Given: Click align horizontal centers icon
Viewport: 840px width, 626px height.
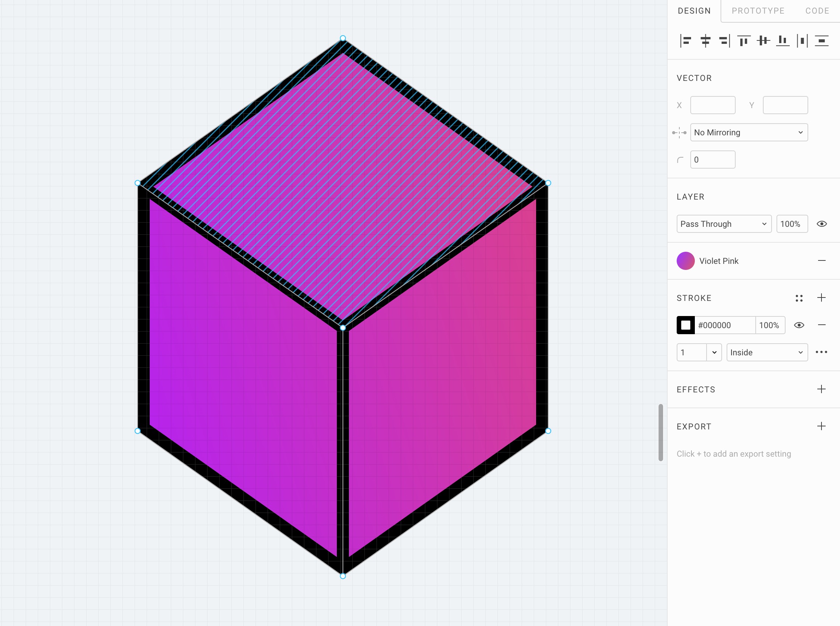Looking at the screenshot, I should [705, 40].
